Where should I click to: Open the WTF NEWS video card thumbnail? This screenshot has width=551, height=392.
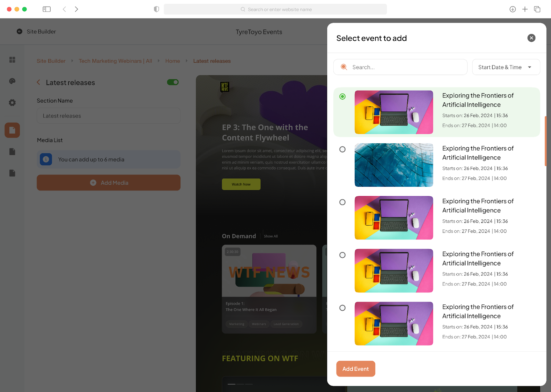click(269, 271)
